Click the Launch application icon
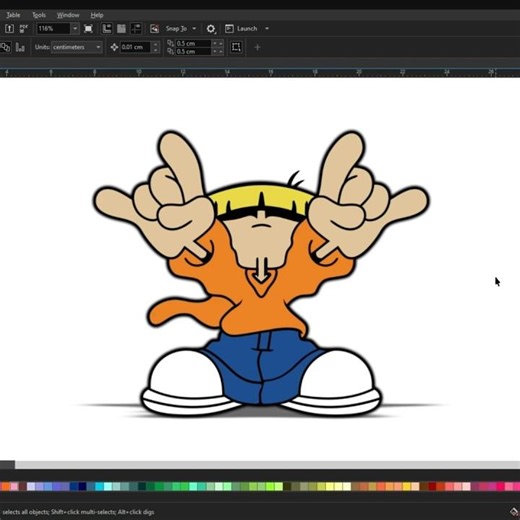The image size is (520, 520). (229, 29)
